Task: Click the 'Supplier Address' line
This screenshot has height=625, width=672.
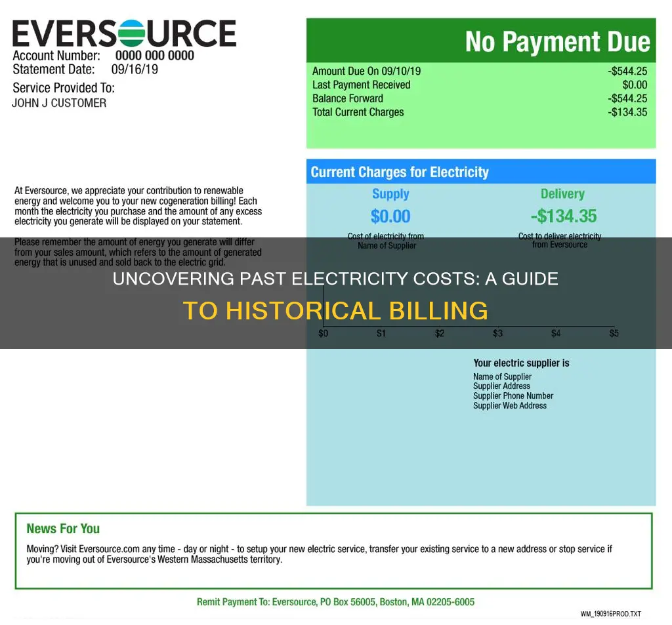Action: coord(501,386)
